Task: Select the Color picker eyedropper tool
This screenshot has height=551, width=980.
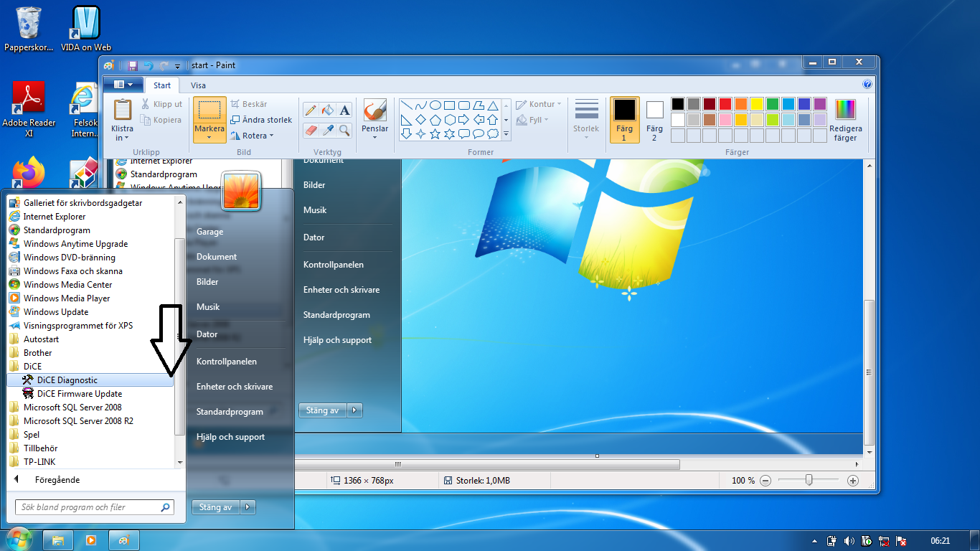Action: pos(328,130)
